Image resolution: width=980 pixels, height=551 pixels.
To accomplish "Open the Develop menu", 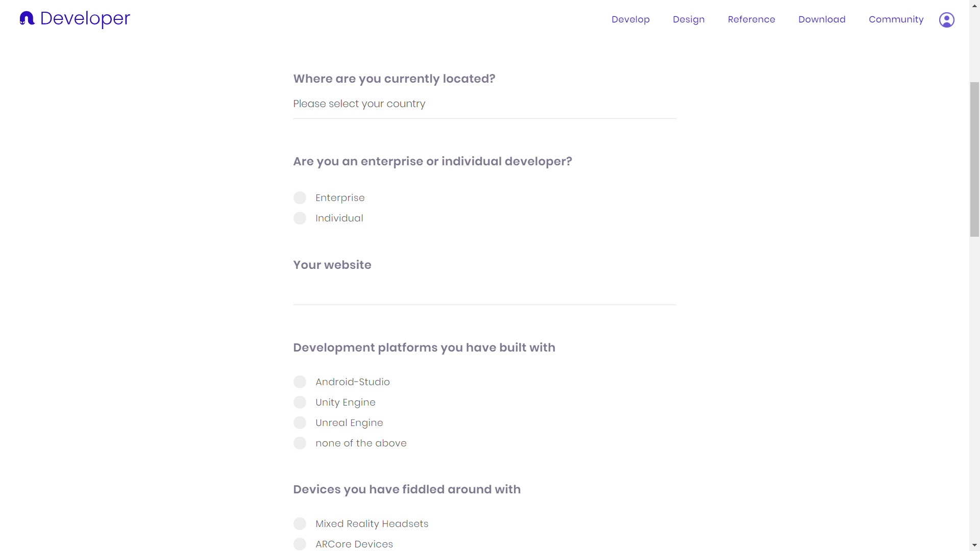I will (x=630, y=19).
